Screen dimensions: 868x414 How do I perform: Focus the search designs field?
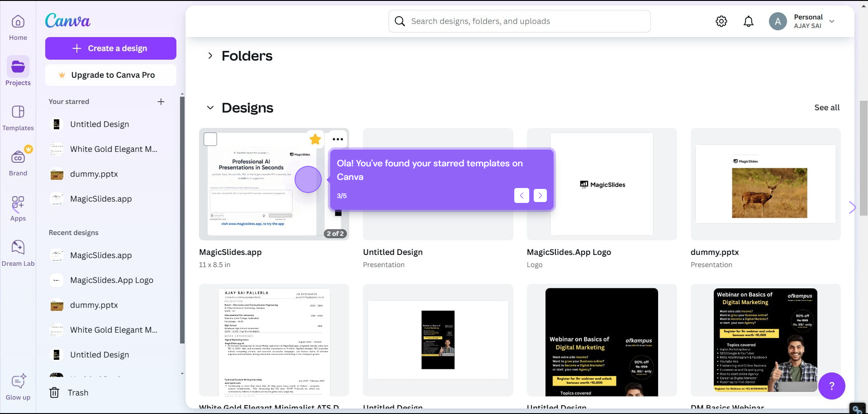[x=520, y=21]
